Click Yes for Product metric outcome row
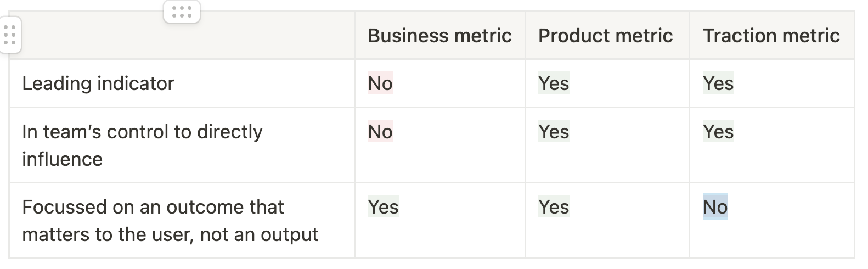868x269 pixels. pyautogui.click(x=554, y=207)
